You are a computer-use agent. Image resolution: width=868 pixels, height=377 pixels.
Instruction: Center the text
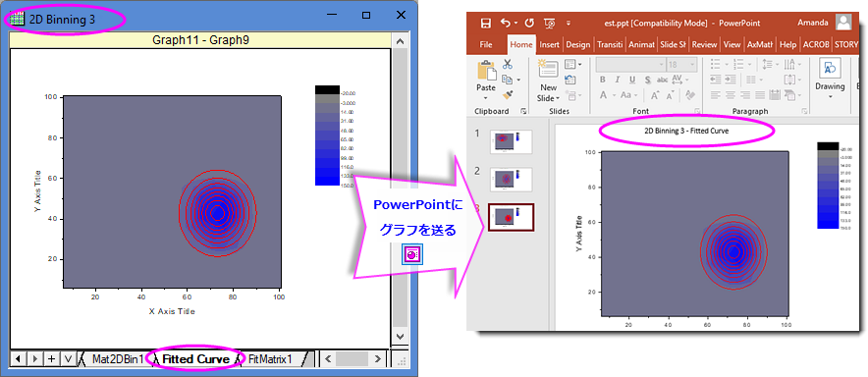tap(731, 95)
